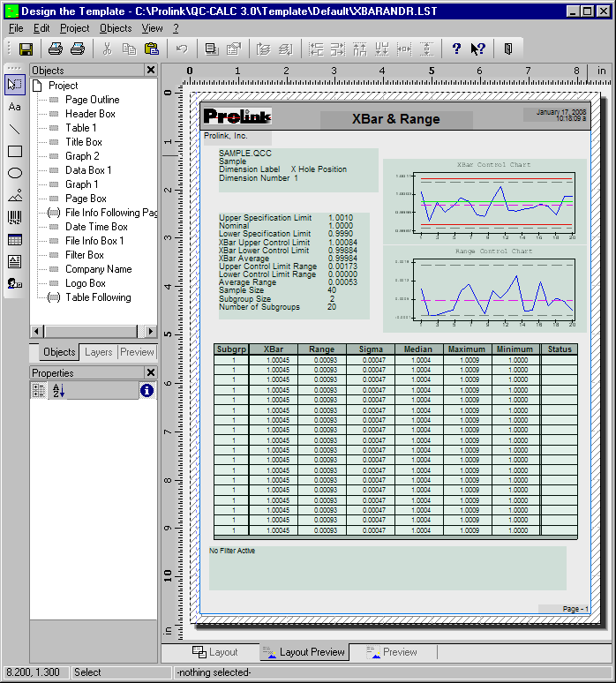Select Data Box 1 in the Objects tree

tap(88, 170)
